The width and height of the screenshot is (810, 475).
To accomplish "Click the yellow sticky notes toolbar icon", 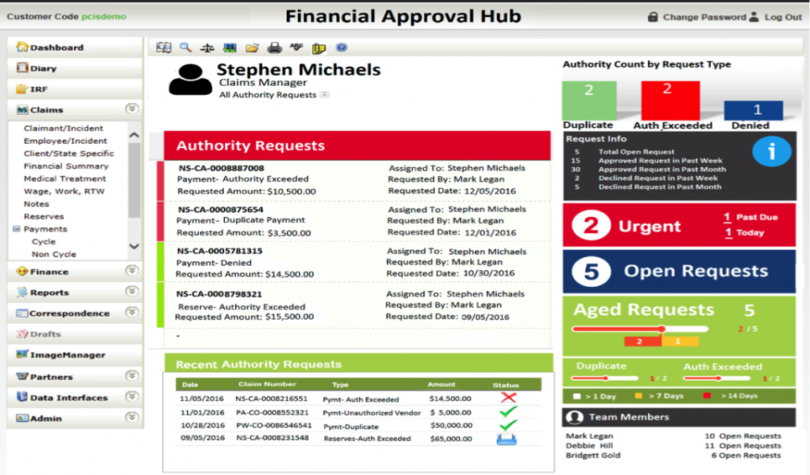I will tap(319, 49).
